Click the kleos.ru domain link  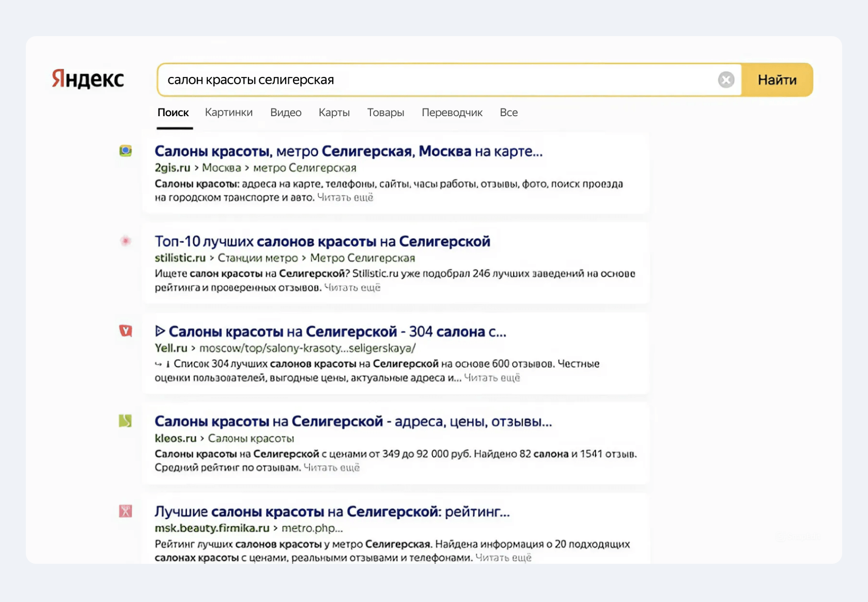click(176, 438)
